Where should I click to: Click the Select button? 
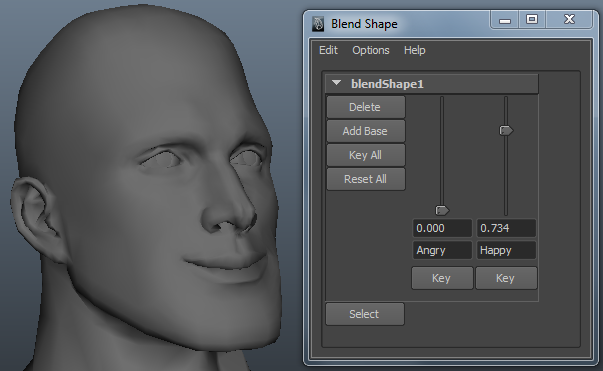tap(365, 314)
